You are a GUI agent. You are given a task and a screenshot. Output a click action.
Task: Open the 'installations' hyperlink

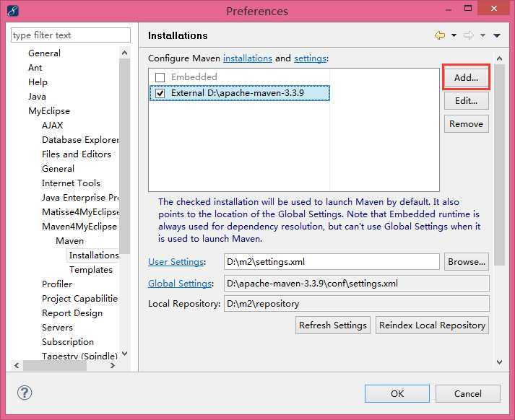pyautogui.click(x=248, y=58)
